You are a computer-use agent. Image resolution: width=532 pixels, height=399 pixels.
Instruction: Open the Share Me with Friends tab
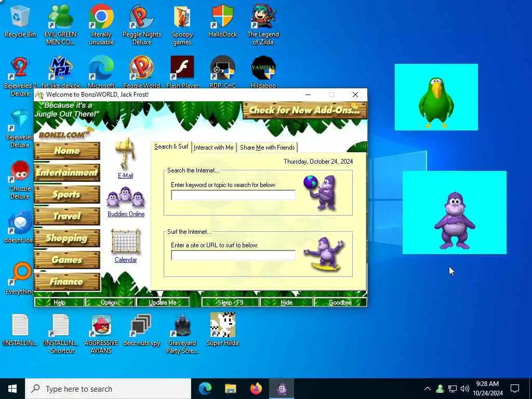pos(268,147)
